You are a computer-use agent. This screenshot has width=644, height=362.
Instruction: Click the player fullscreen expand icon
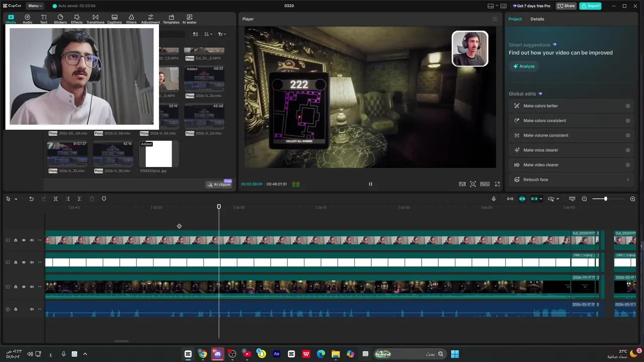[x=497, y=184]
